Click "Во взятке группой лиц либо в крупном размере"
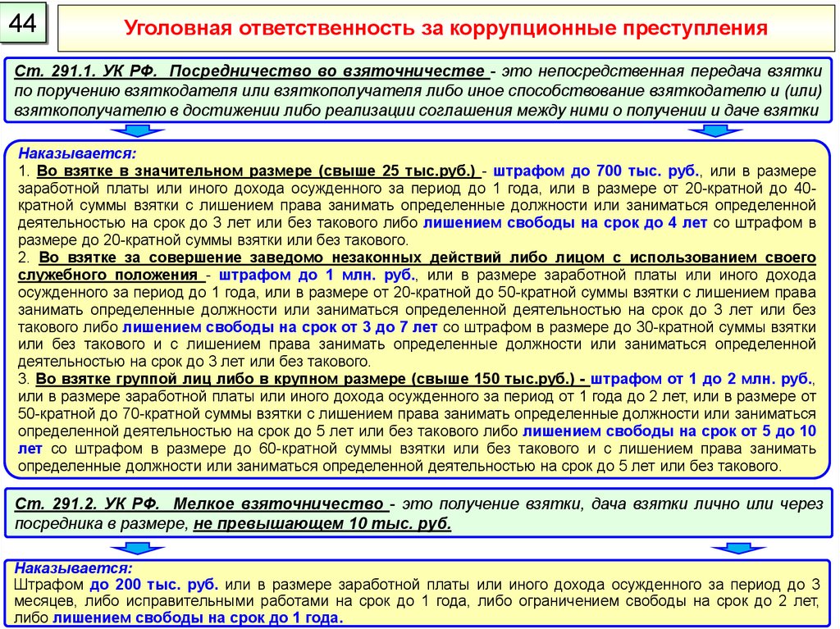This screenshot has height=629, width=840. click(x=221, y=379)
